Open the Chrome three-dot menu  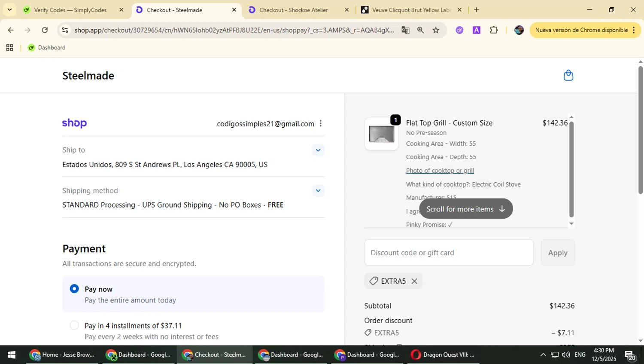click(634, 30)
